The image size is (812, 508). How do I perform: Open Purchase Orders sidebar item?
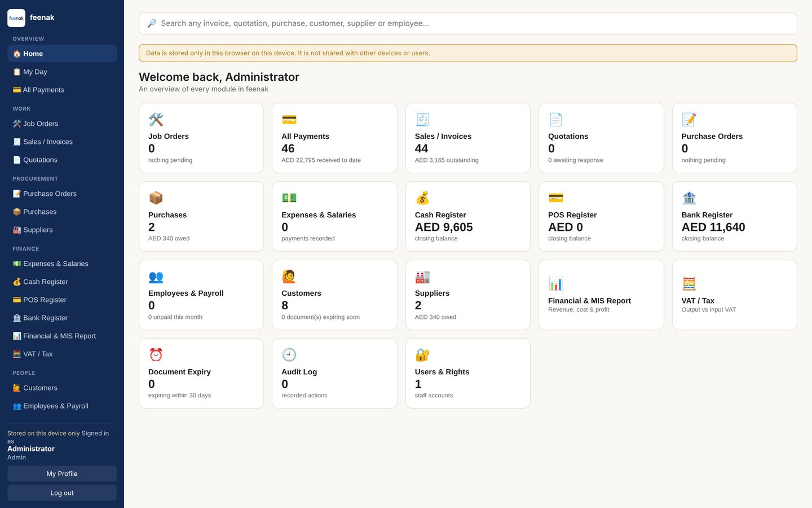click(62, 194)
